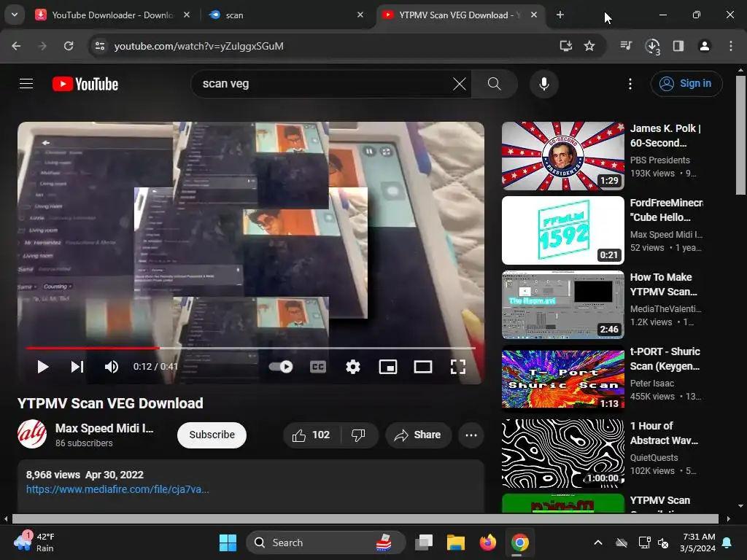The image size is (747, 560).
Task: Install app icon in address bar
Action: tap(565, 46)
